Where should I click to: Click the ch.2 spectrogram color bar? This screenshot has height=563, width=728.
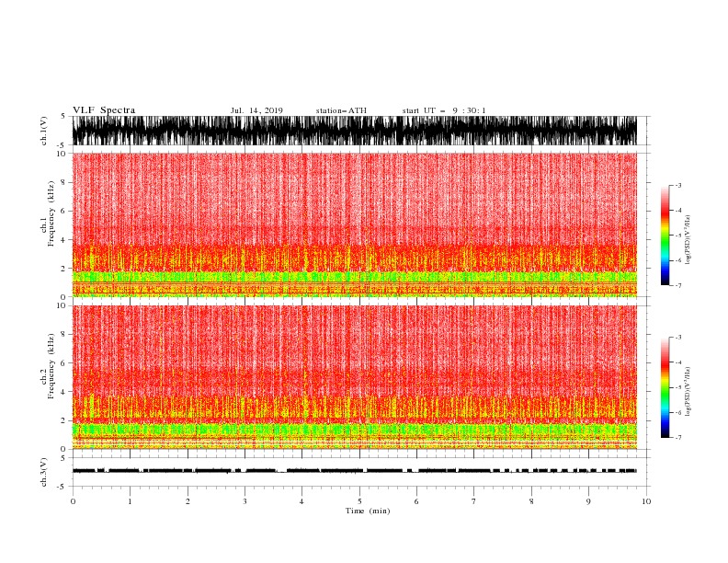pyautogui.click(x=665, y=387)
